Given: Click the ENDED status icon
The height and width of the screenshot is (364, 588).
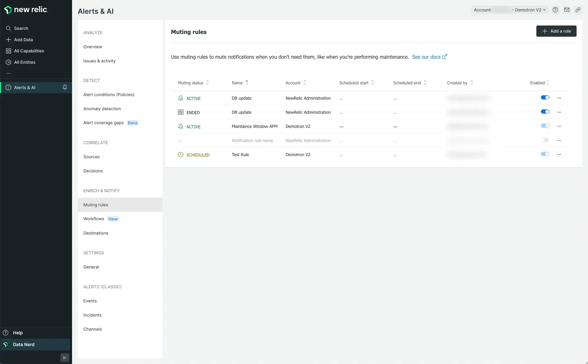Looking at the screenshot, I should (x=181, y=112).
